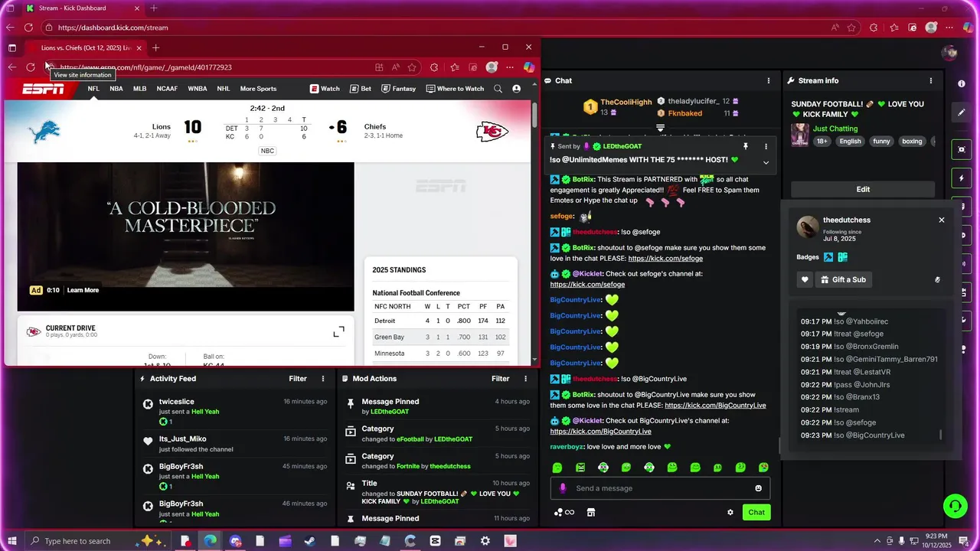Click Learn More on ESPN video ad
This screenshot has height=551, width=980.
(83, 290)
